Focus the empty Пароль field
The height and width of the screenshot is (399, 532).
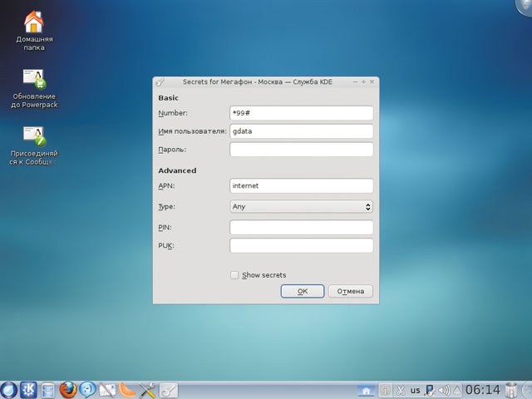(301, 150)
